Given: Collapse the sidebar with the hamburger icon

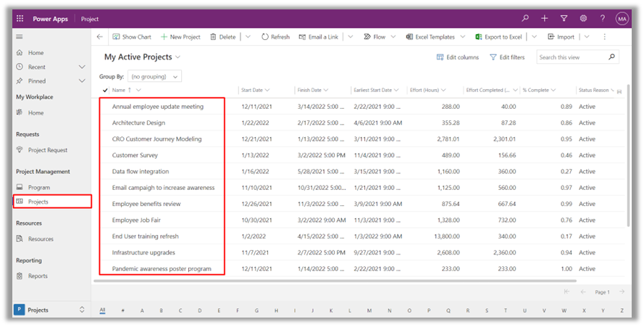Looking at the screenshot, I should pyautogui.click(x=20, y=36).
